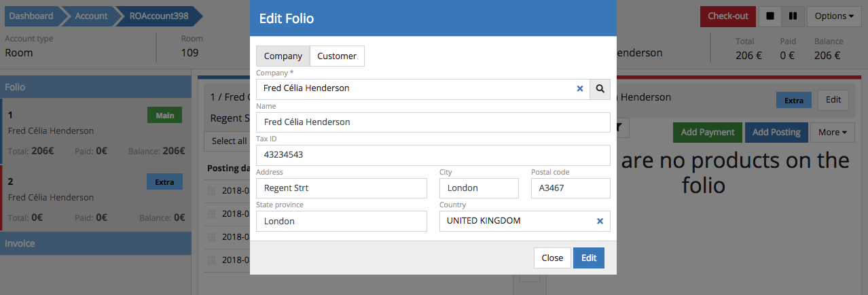Click the red Check-out button
This screenshot has width=868, height=295.
727,16
